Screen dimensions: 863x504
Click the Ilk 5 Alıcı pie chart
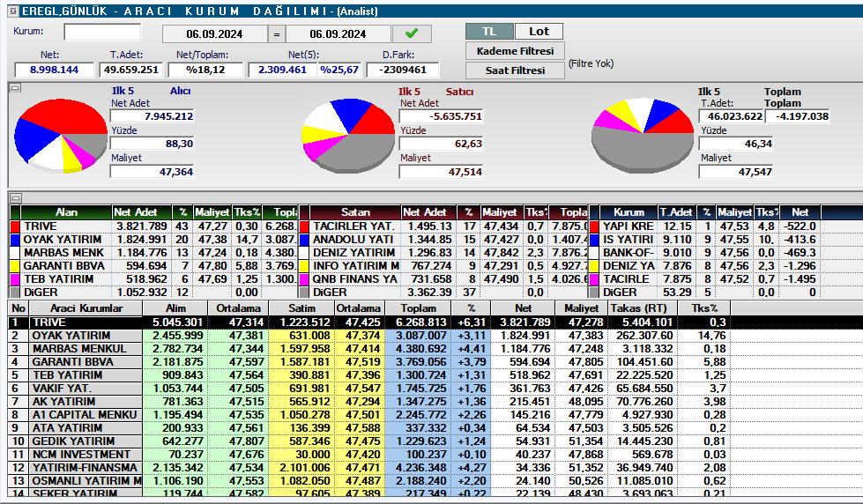pyautogui.click(x=61, y=136)
